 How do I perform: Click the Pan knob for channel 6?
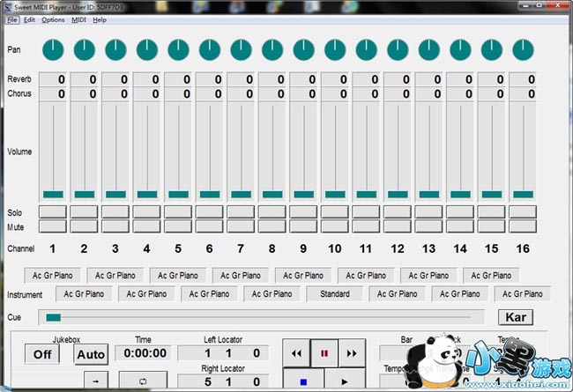(x=210, y=50)
